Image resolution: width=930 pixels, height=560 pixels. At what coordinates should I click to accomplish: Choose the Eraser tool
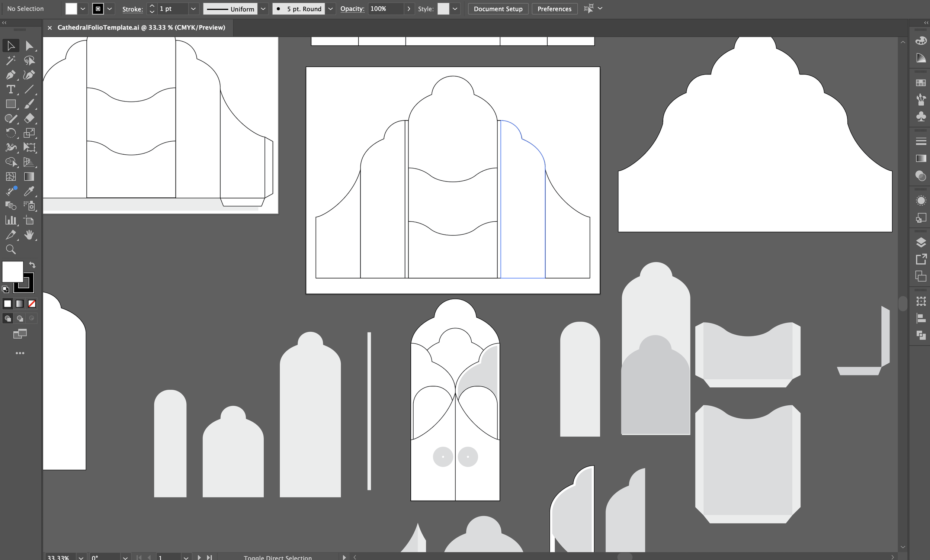coord(29,119)
